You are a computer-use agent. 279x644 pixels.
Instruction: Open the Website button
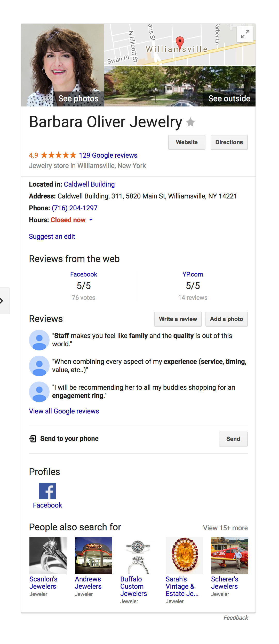pyautogui.click(x=187, y=142)
